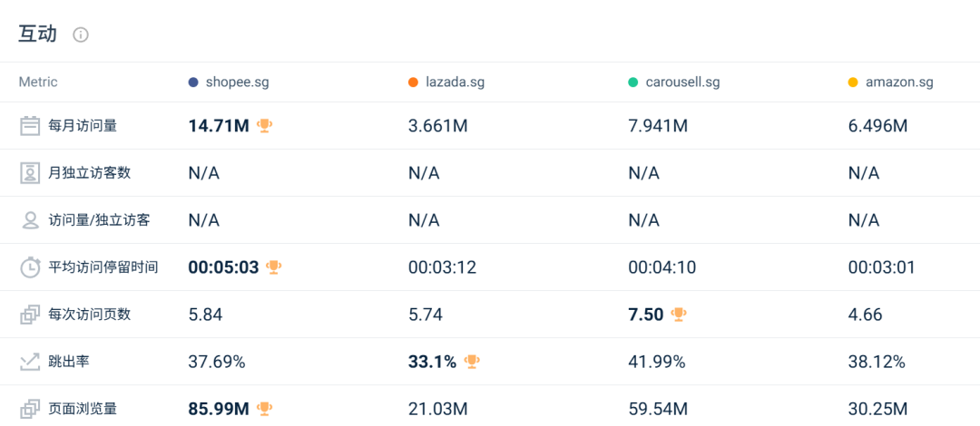This screenshot has height=426, width=980.
Task: Click the trophy next to 85.99M
Action: 265,409
